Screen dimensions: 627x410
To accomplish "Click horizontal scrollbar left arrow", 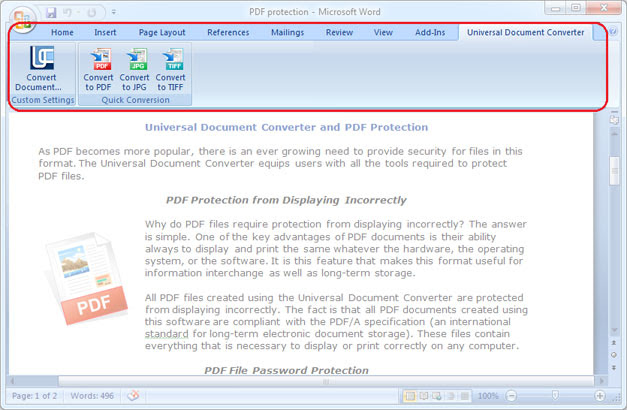I will [13, 381].
